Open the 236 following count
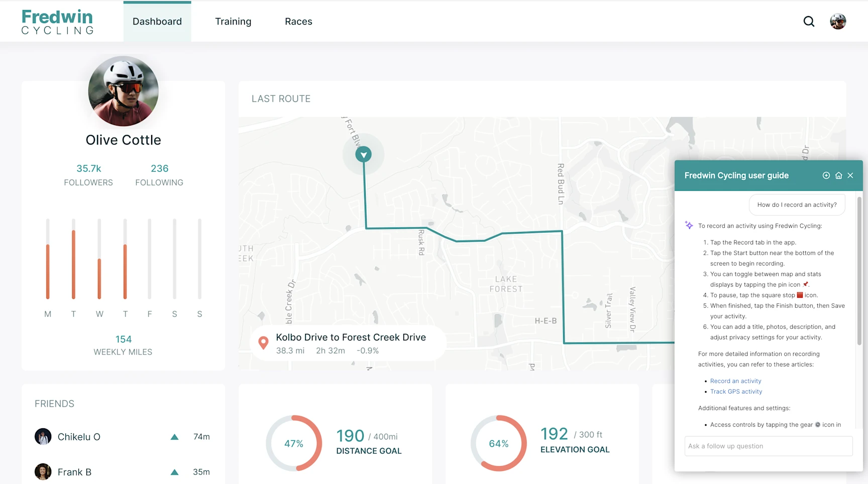 [159, 168]
